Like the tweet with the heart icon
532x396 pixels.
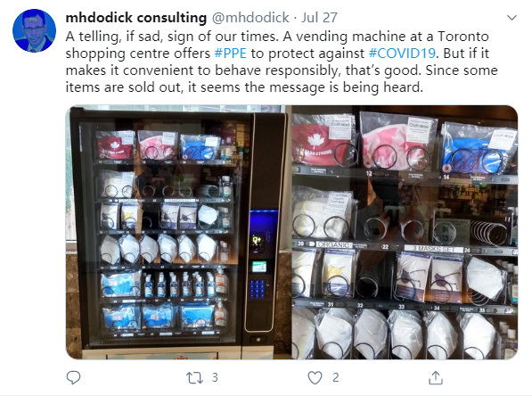[315, 377]
